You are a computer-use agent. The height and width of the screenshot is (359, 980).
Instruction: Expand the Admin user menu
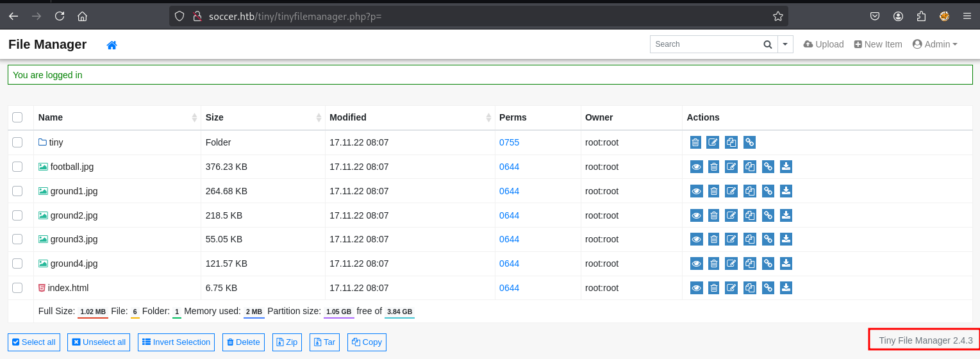pos(934,44)
